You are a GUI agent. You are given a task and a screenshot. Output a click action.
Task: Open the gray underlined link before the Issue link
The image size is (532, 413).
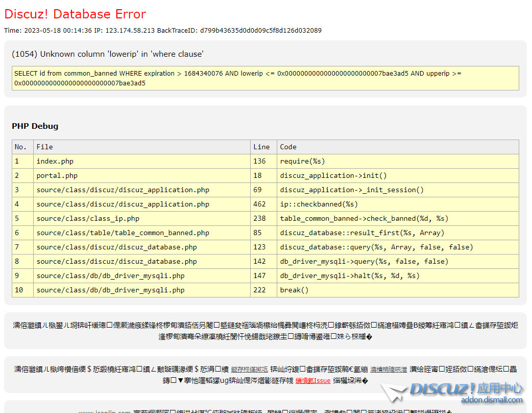pos(389,370)
